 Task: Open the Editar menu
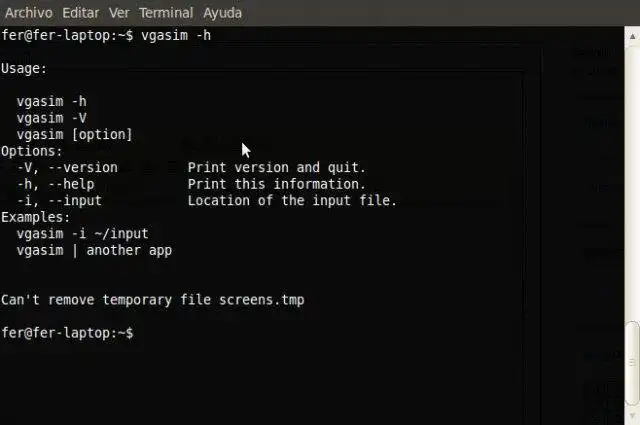pos(80,13)
